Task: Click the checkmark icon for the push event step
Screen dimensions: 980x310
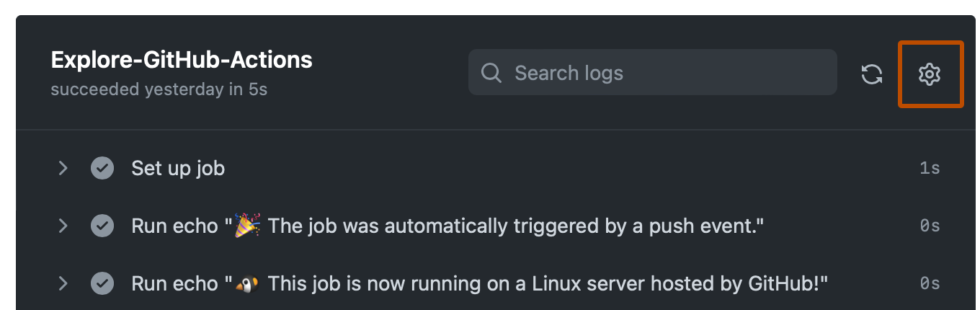Action: (102, 226)
